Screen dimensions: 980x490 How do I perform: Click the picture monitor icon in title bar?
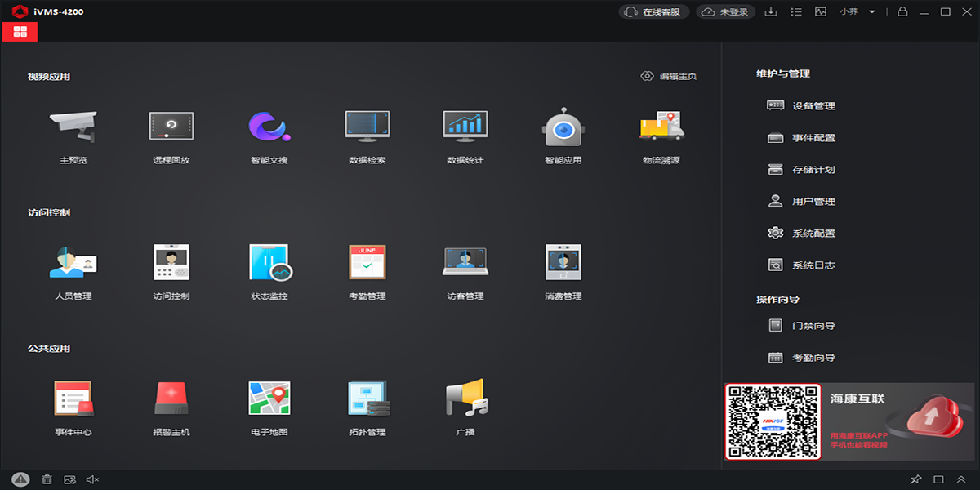click(x=821, y=11)
